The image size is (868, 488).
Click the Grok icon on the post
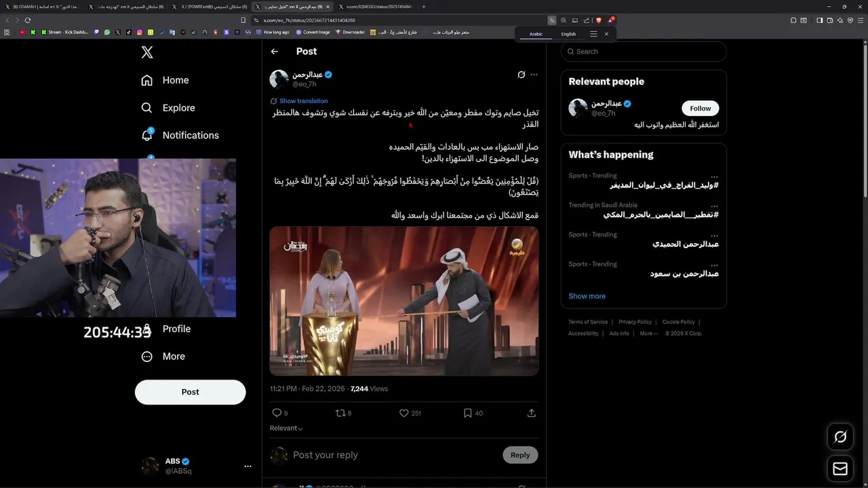(x=521, y=75)
